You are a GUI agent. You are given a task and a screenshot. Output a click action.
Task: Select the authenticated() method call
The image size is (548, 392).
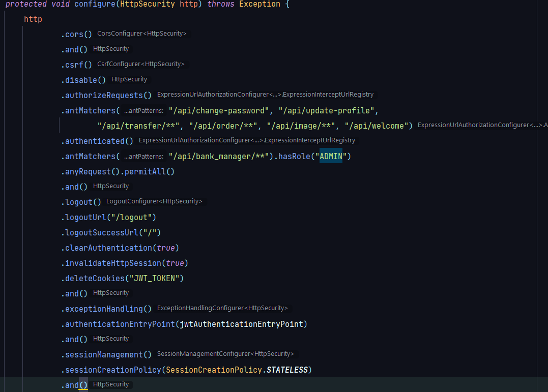pos(96,141)
